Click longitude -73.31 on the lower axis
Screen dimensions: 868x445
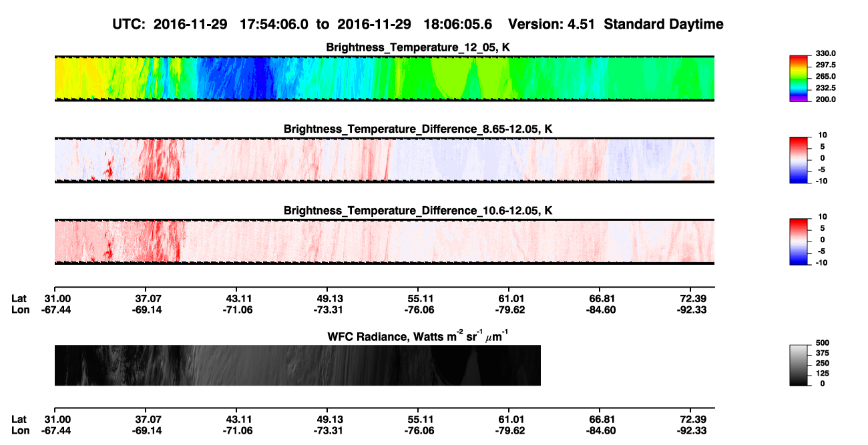coord(330,430)
